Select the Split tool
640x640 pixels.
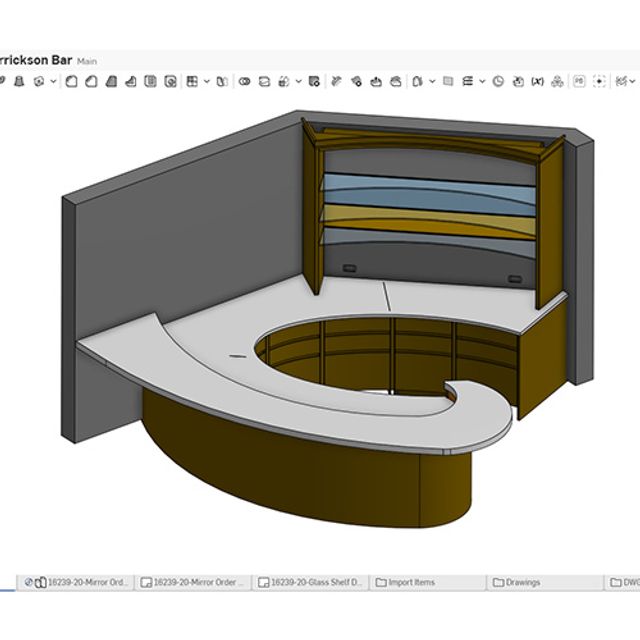click(x=265, y=82)
